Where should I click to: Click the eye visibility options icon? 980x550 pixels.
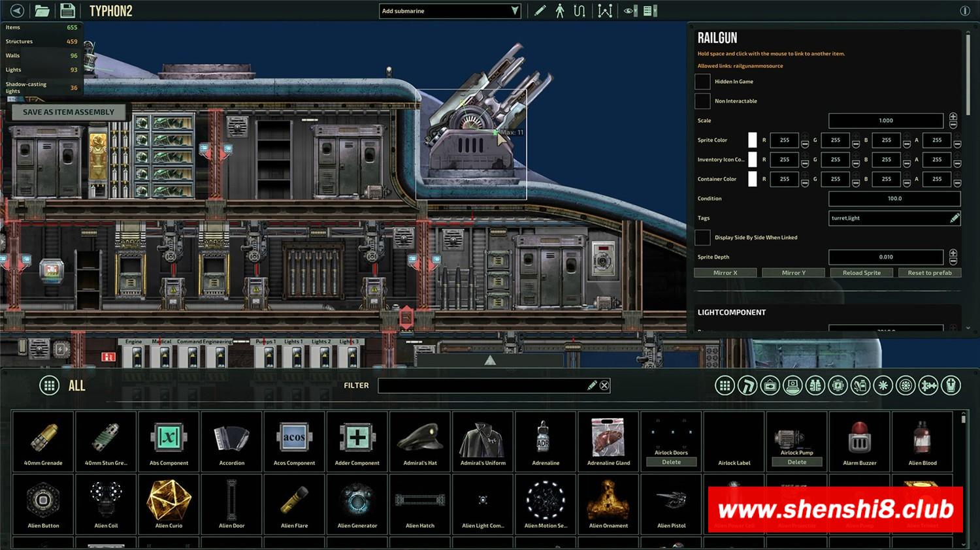[x=628, y=11]
